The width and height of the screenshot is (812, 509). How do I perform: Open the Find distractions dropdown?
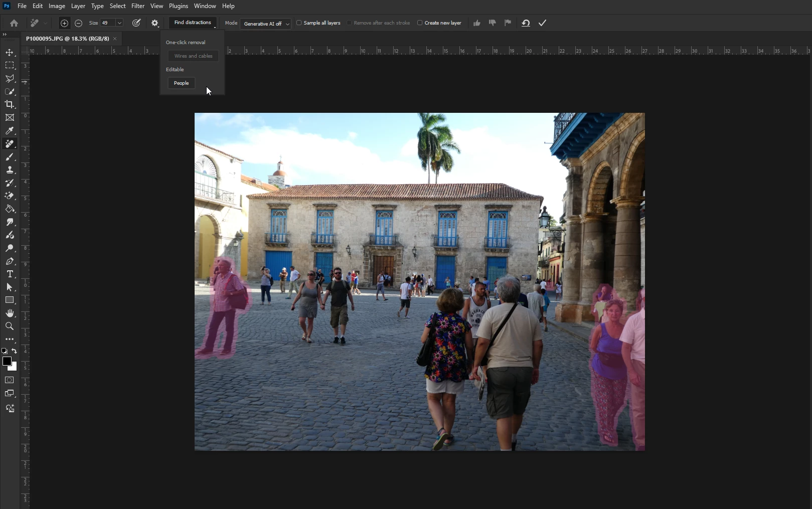pos(193,23)
